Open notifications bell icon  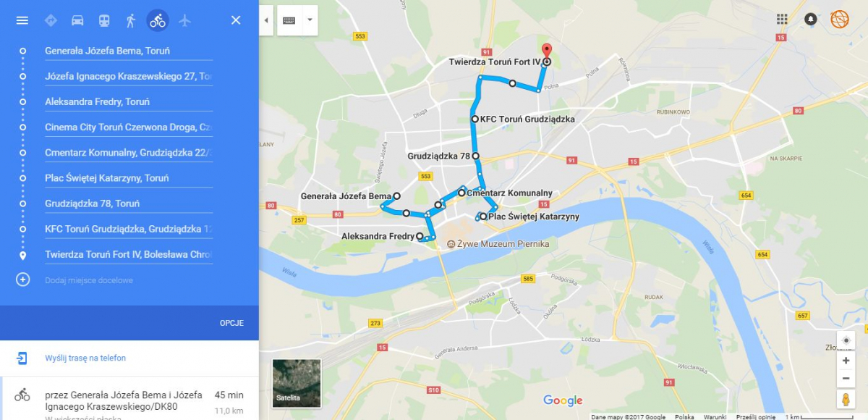pyautogui.click(x=811, y=19)
